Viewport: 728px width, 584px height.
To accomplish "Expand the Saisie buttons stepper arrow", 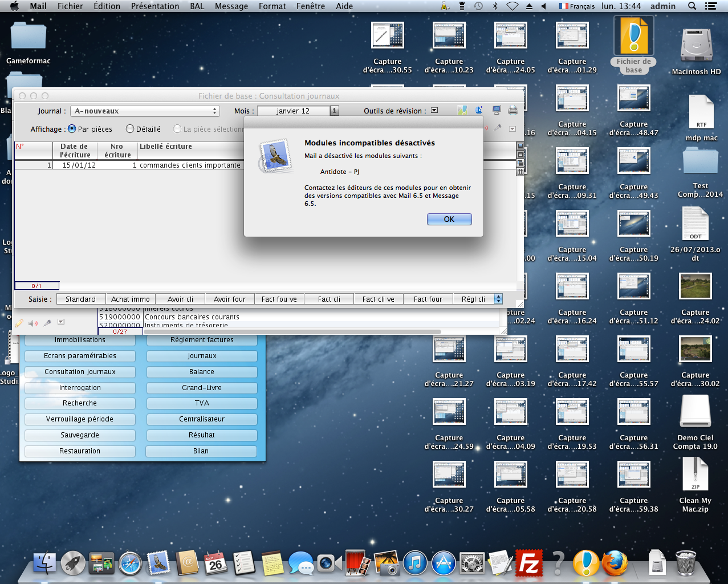I will click(498, 299).
